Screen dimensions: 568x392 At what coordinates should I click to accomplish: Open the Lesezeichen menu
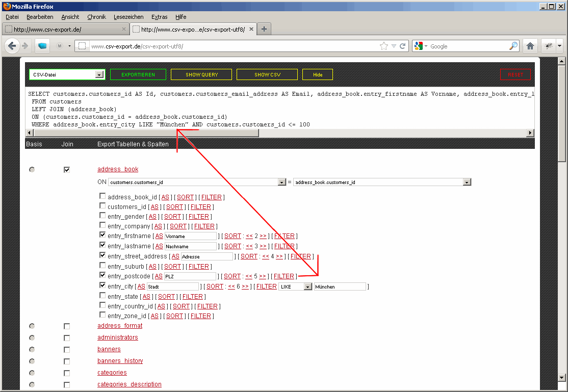[128, 17]
